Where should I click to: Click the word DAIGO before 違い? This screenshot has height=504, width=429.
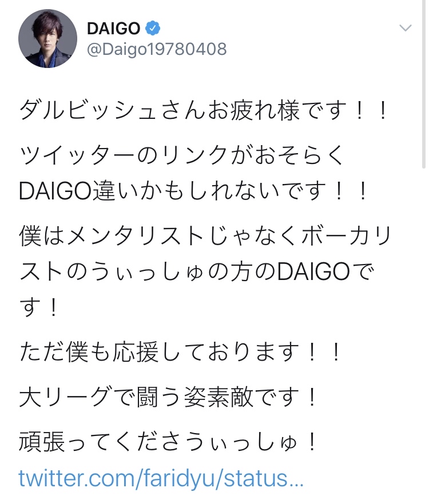55,191
